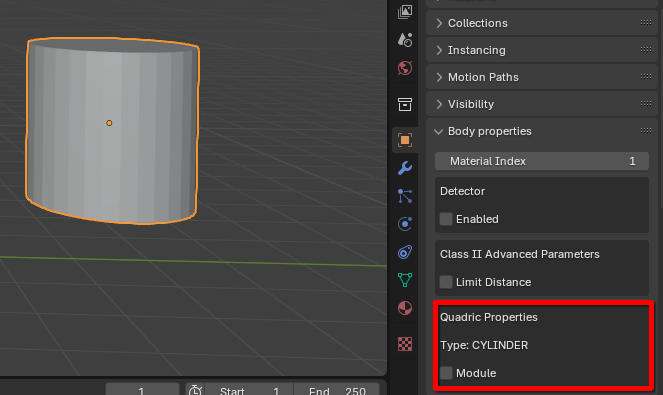Click the End frame 250 field
The height and width of the screenshot is (395, 663).
click(x=337, y=391)
